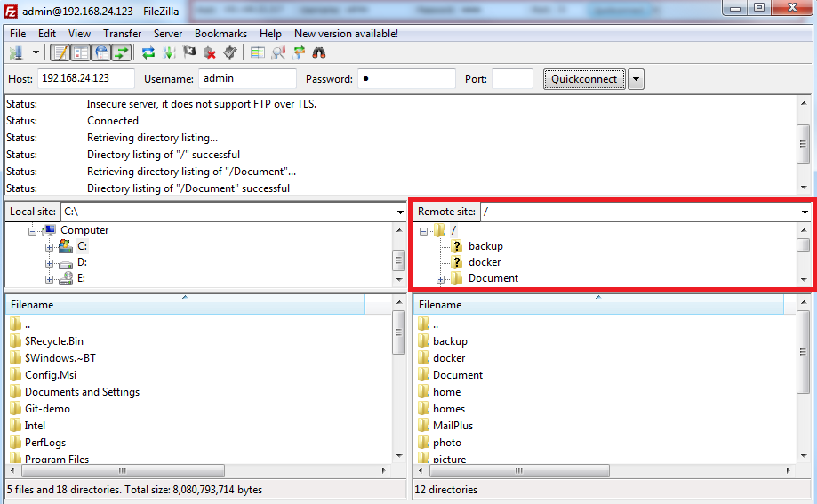
Task: Open Remote site path dropdown
Action: coord(805,212)
